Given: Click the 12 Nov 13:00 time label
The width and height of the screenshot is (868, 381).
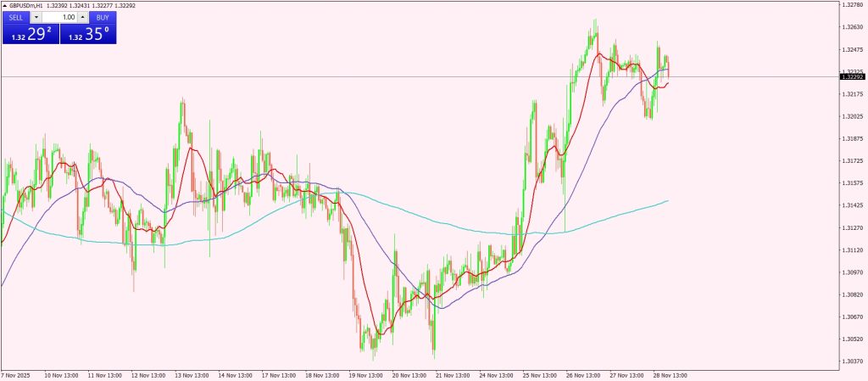Looking at the screenshot, I should tap(149, 375).
